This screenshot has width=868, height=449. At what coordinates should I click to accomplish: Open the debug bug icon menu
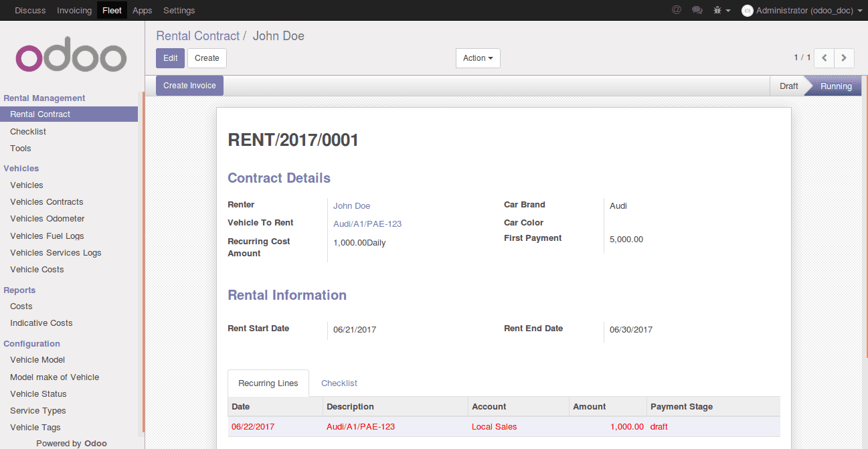click(722, 10)
